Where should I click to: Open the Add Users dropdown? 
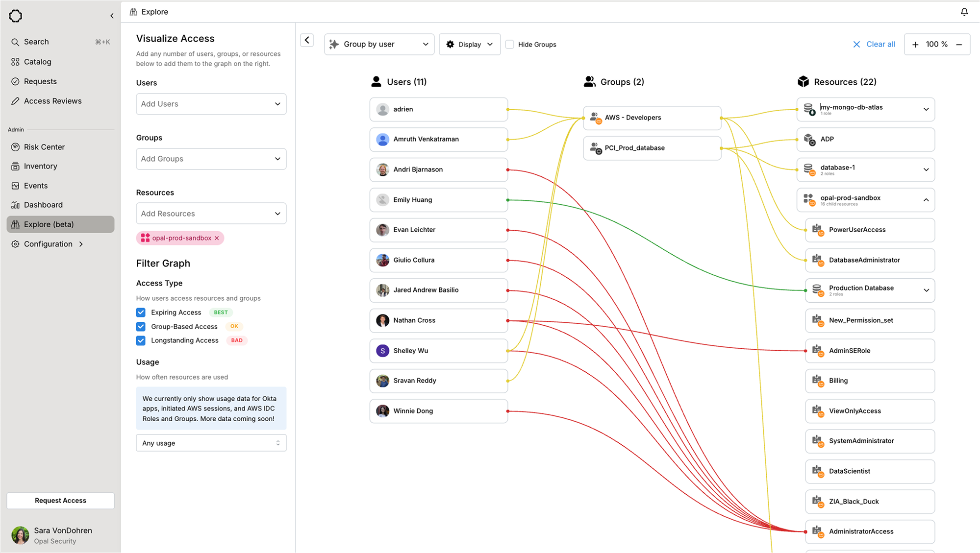(x=211, y=104)
